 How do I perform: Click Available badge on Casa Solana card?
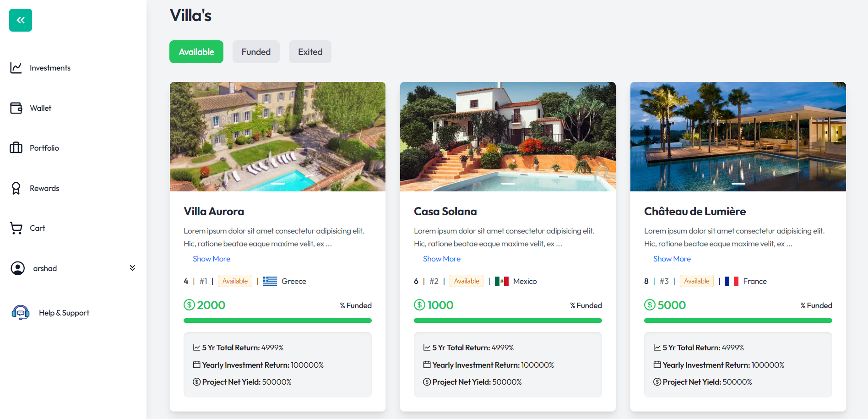tap(467, 281)
